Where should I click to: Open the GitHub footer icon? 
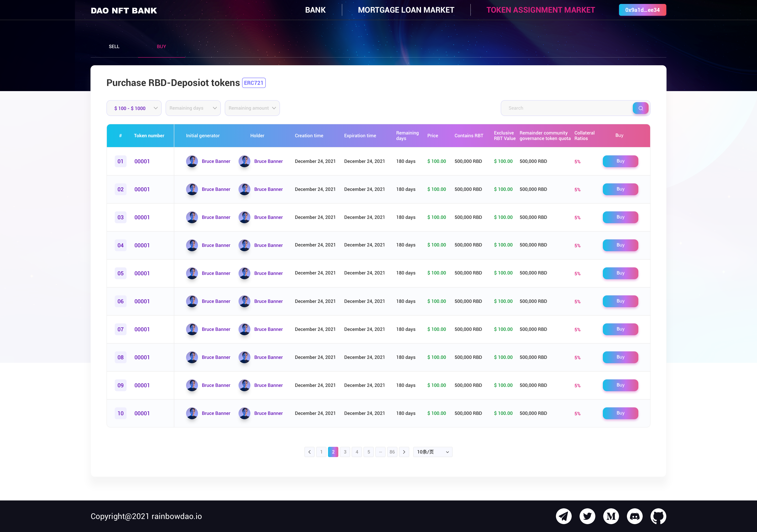(x=658, y=516)
